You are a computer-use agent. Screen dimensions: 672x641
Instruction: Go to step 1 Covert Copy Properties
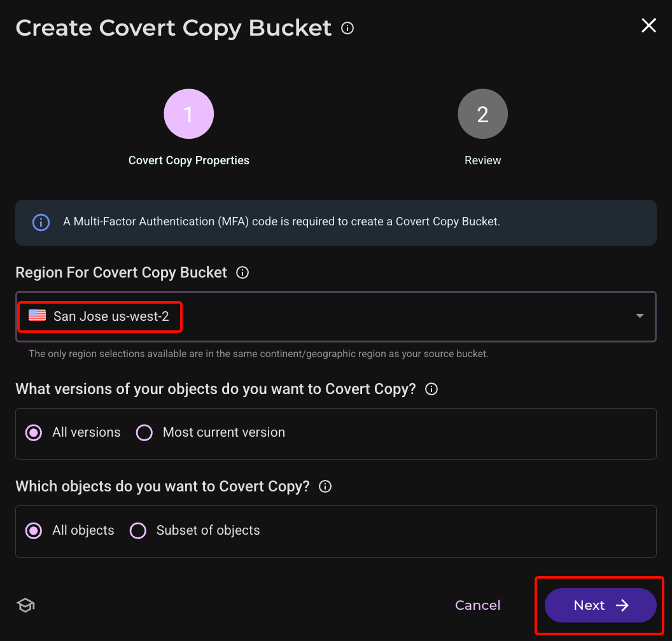click(189, 113)
